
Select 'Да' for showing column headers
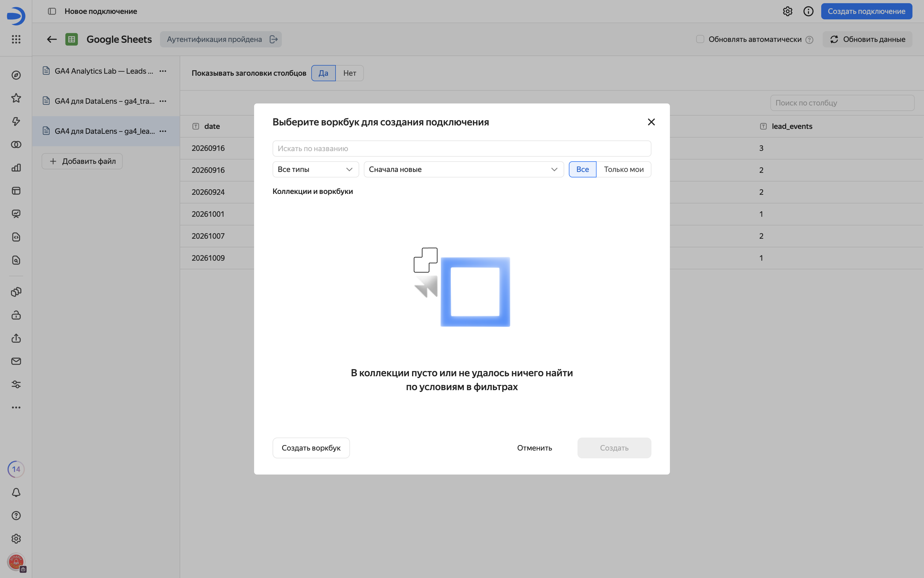(x=323, y=73)
